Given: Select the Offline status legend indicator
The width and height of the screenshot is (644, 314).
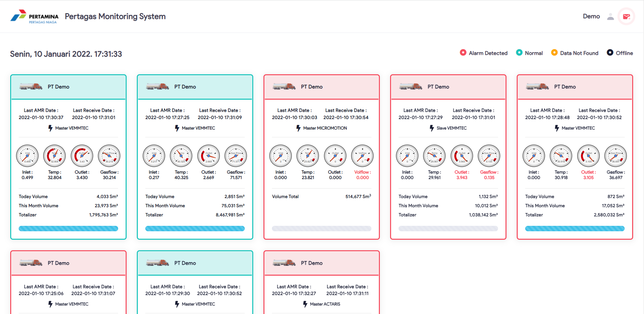Looking at the screenshot, I should click(x=610, y=53).
